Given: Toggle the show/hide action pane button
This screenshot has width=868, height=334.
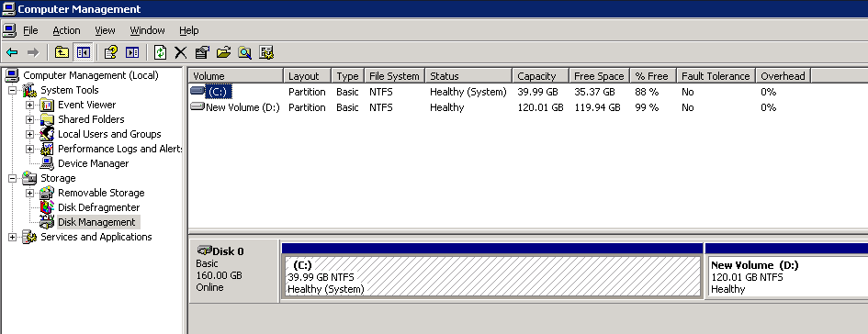Looking at the screenshot, I should (x=131, y=52).
